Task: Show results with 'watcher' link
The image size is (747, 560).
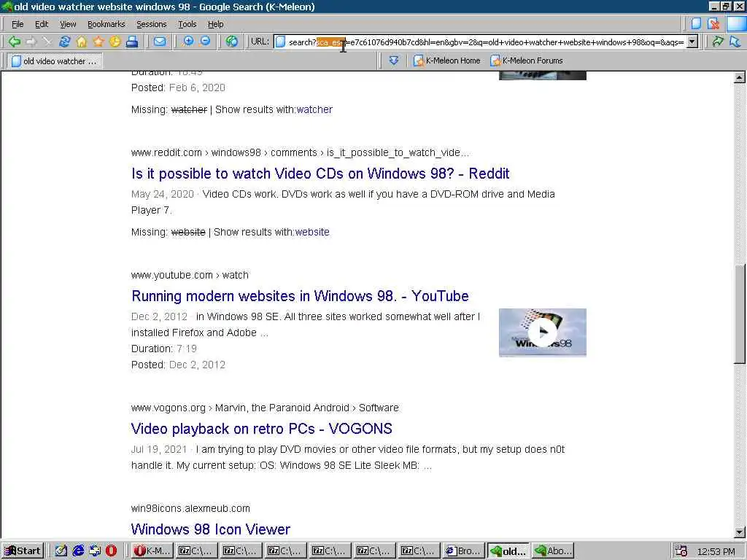Action: pos(314,109)
